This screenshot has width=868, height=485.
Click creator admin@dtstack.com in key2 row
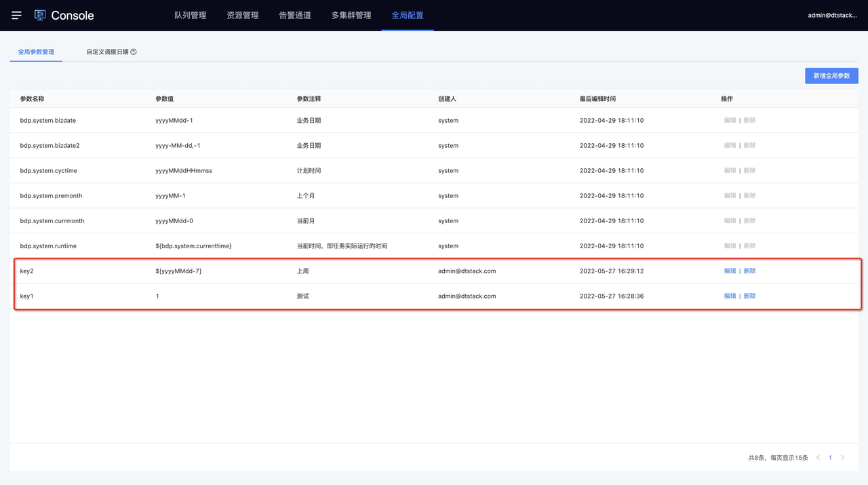467,271
